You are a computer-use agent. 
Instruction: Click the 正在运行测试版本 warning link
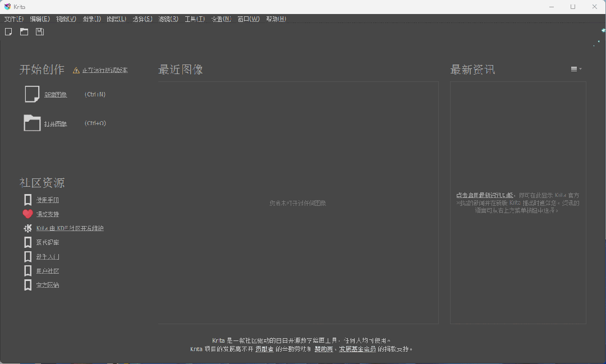105,70
